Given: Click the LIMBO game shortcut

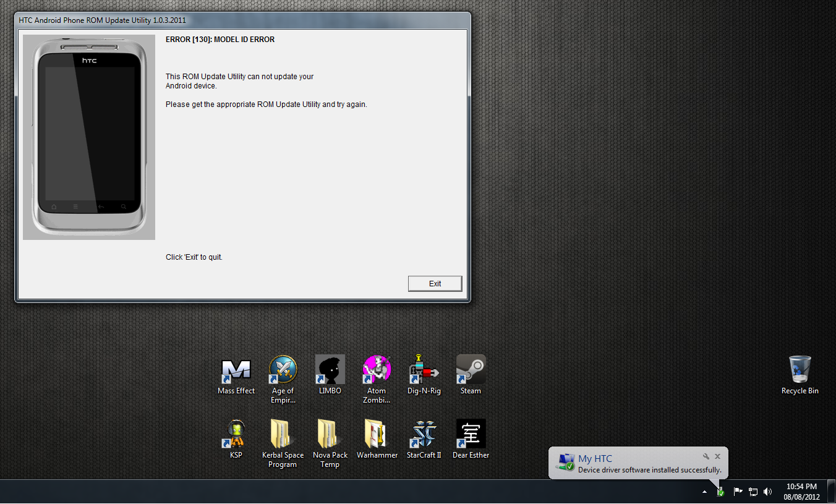Looking at the screenshot, I should point(330,371).
